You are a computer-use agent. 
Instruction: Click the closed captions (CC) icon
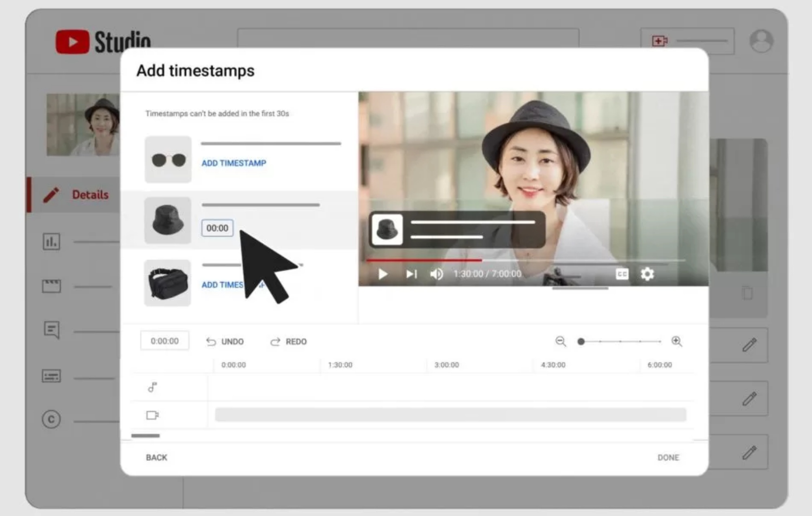[x=622, y=273]
